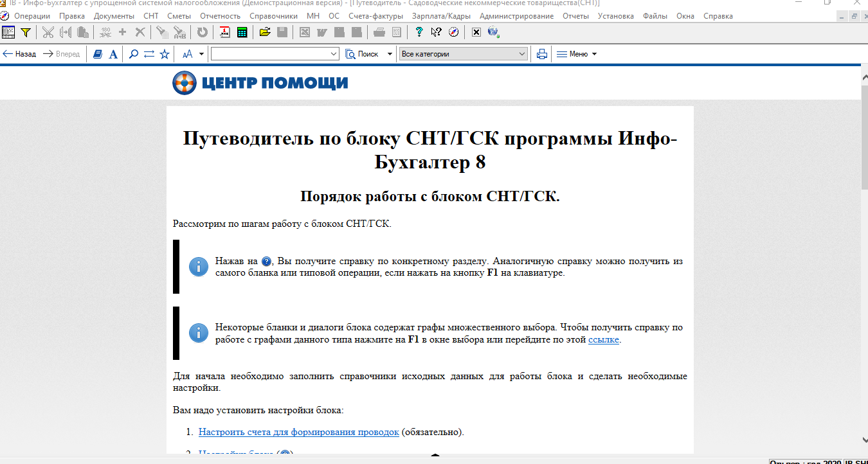Open the search text combo box list
This screenshot has height=464, width=868.
coord(334,54)
